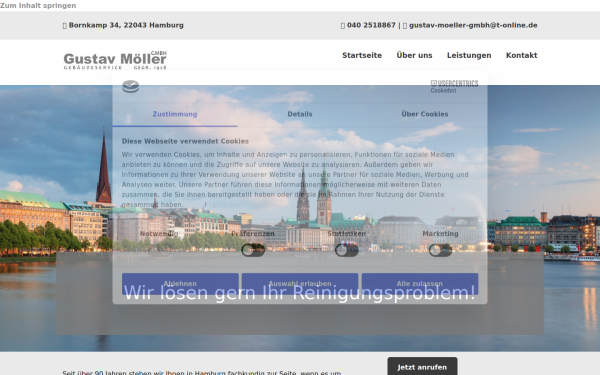Switch to the Details tab

[x=300, y=114]
